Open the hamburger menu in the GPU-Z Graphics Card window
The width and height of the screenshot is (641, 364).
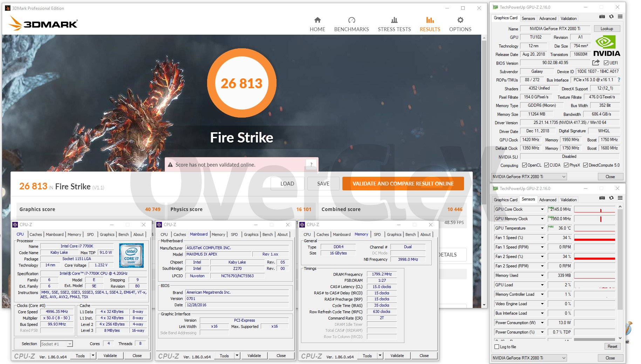620,16
